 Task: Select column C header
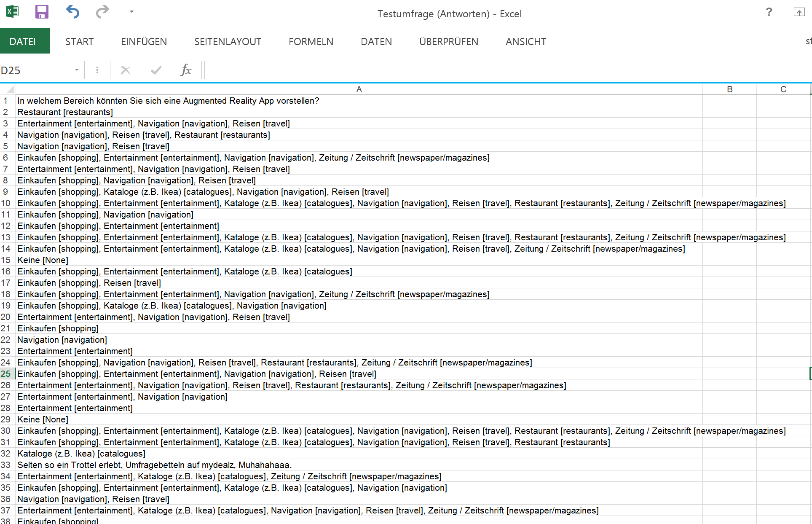click(783, 89)
